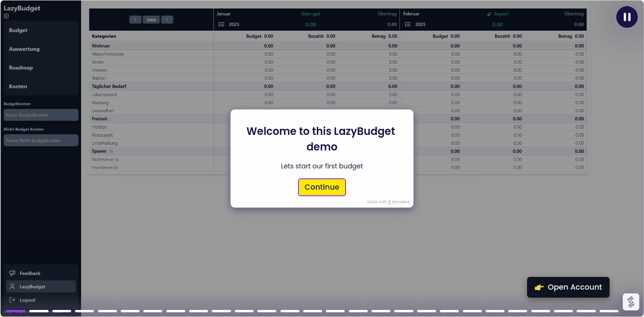The width and height of the screenshot is (644, 317).
Task: Select the Freizeit group row
Action: (338, 119)
